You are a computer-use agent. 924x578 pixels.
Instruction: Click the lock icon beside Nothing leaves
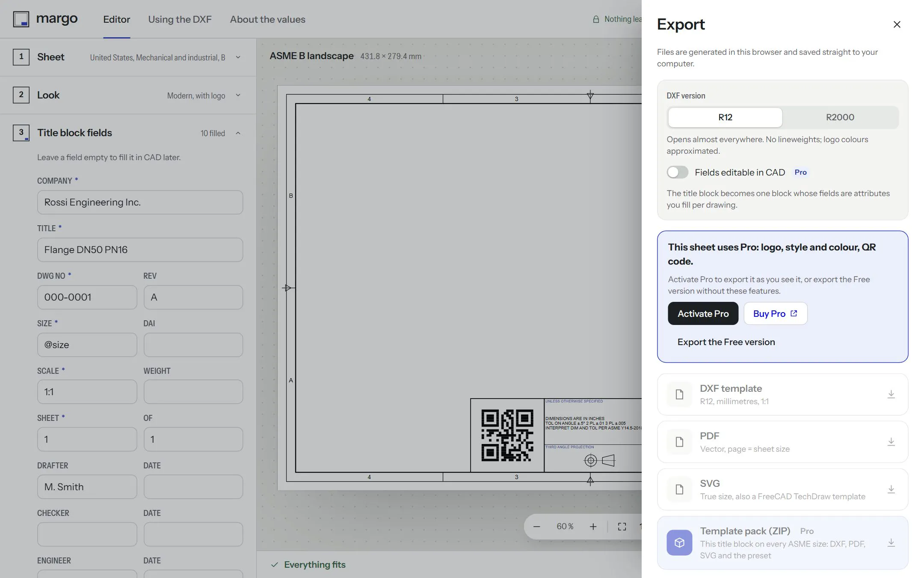[595, 19]
